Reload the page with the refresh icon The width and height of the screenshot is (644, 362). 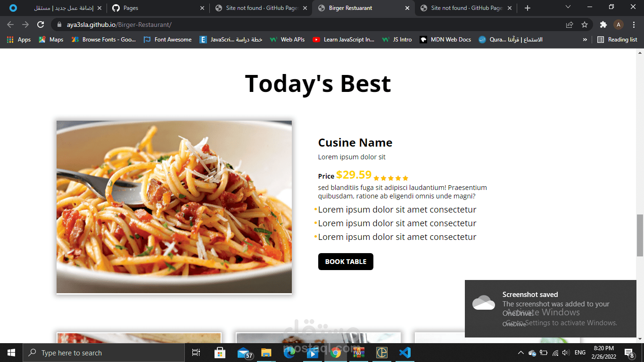click(x=41, y=25)
